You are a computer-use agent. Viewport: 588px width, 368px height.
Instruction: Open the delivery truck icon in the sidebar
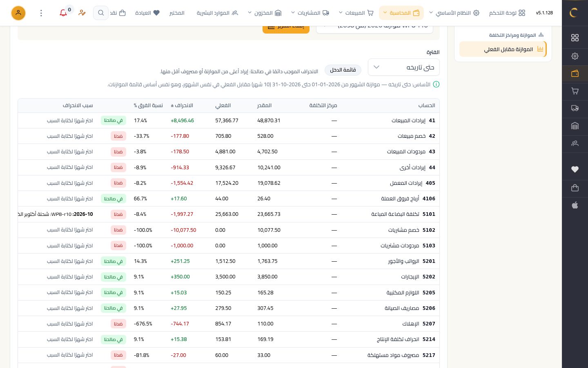click(575, 108)
